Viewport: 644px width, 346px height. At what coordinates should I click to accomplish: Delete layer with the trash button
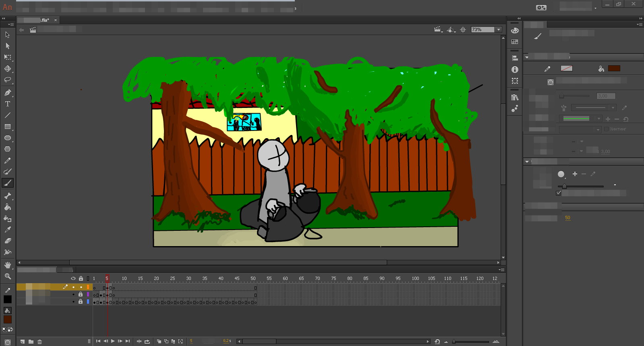tap(39, 342)
